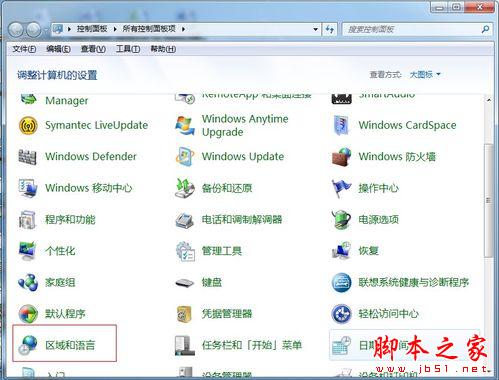Click the Forward navigation button
The width and height of the screenshot is (499, 380).
34,30
